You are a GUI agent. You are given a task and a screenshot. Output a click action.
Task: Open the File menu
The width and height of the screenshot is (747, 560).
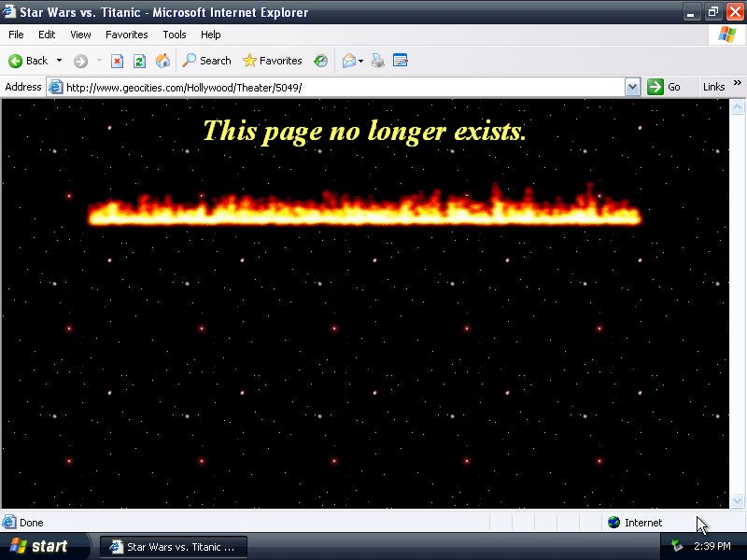(x=16, y=35)
